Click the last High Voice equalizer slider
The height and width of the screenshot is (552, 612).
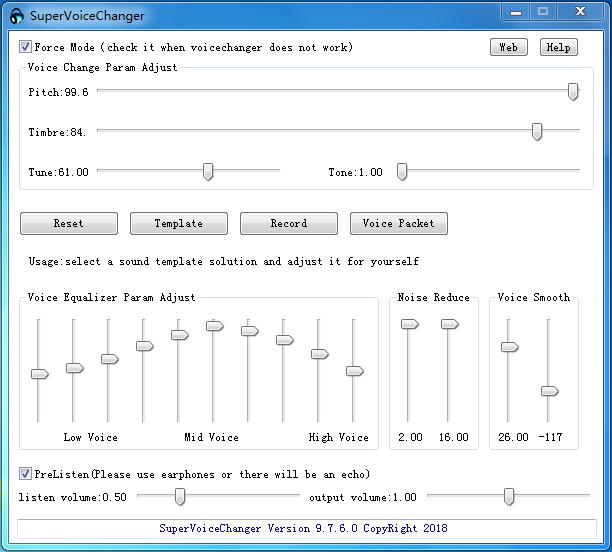[x=354, y=371]
